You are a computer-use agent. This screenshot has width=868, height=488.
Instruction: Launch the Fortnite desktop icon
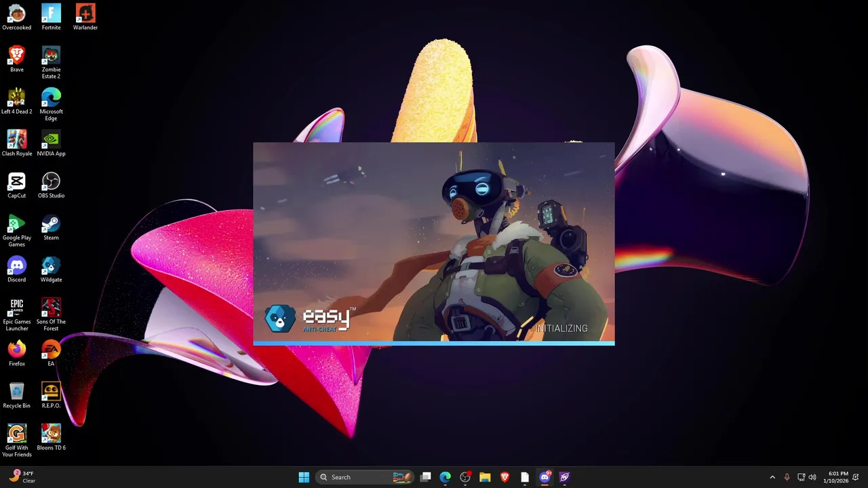point(51,17)
